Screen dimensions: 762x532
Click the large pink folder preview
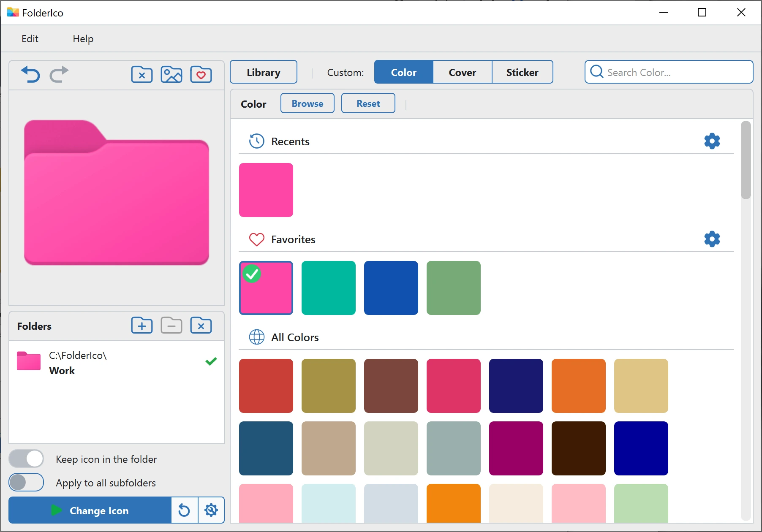point(117,193)
